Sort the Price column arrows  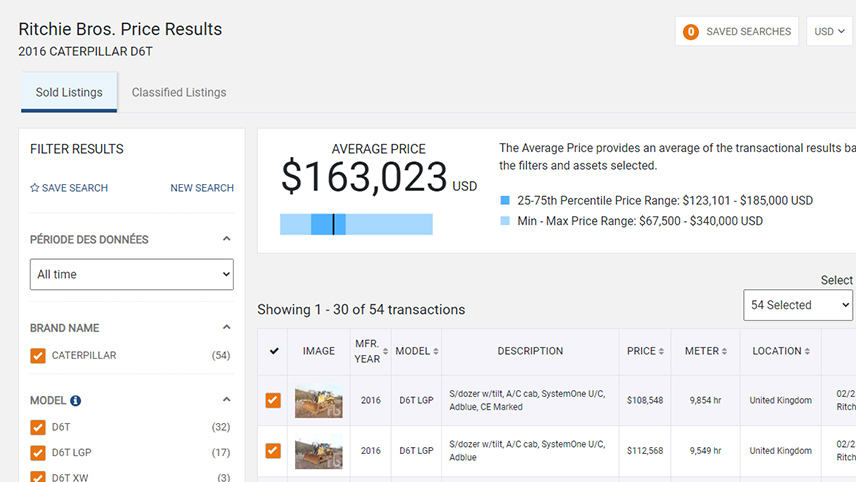[661, 352]
